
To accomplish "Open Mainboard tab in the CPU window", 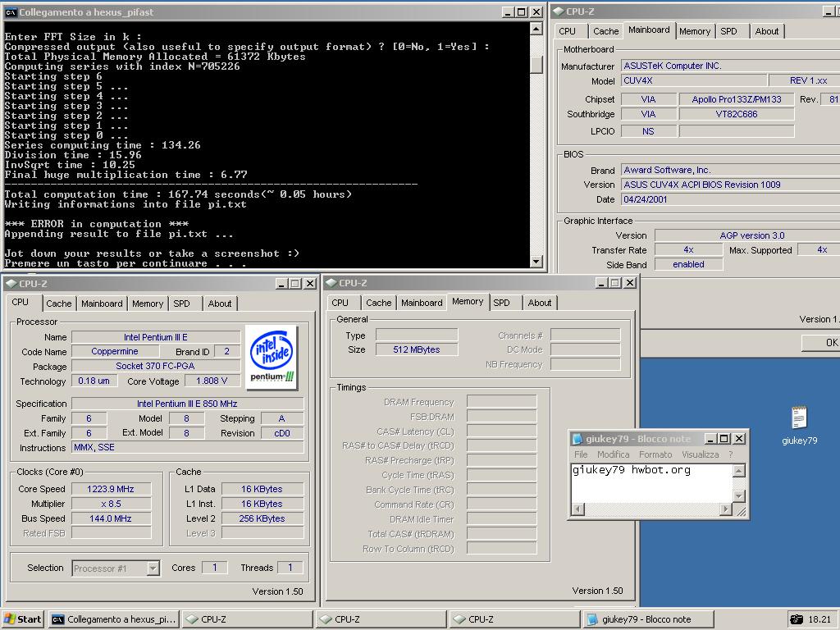I will (x=102, y=304).
